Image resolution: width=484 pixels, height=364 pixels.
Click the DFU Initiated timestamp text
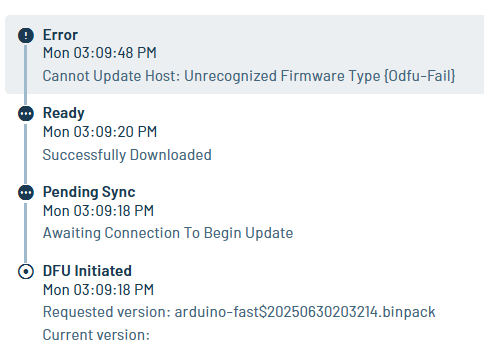pyautogui.click(x=98, y=290)
